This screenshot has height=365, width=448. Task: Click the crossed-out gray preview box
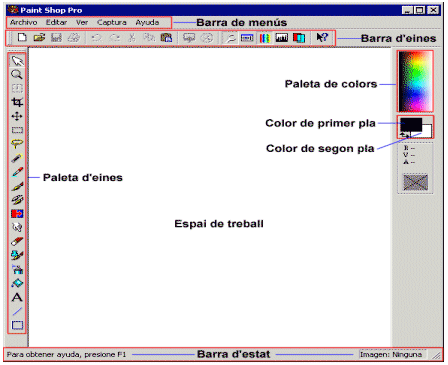415,182
